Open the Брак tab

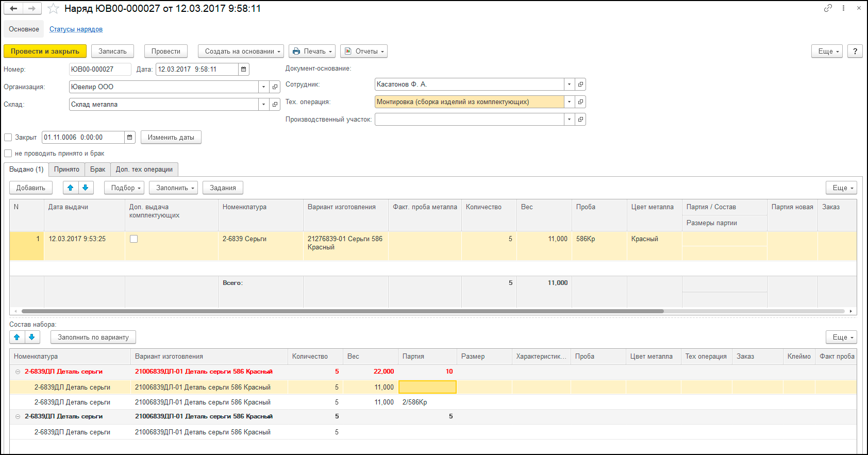97,170
